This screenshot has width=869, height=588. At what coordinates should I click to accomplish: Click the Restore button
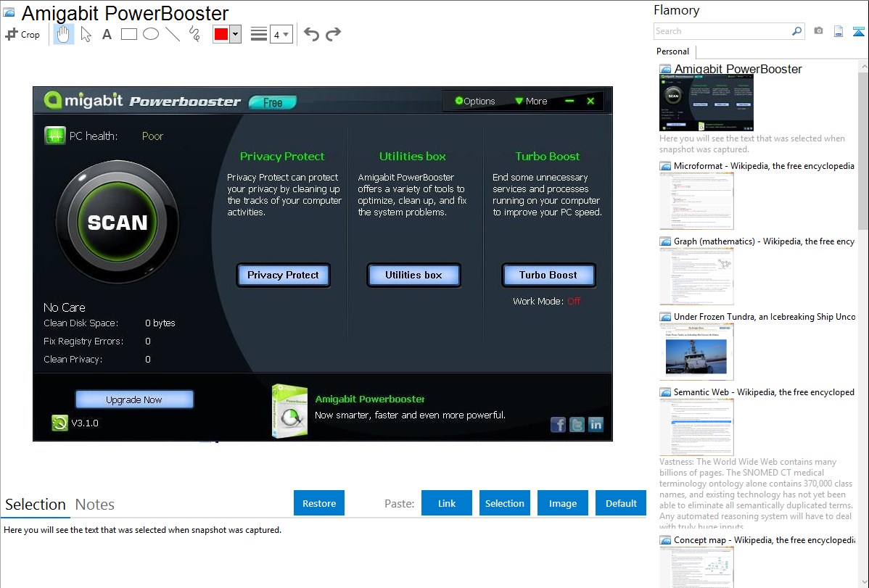tap(319, 503)
